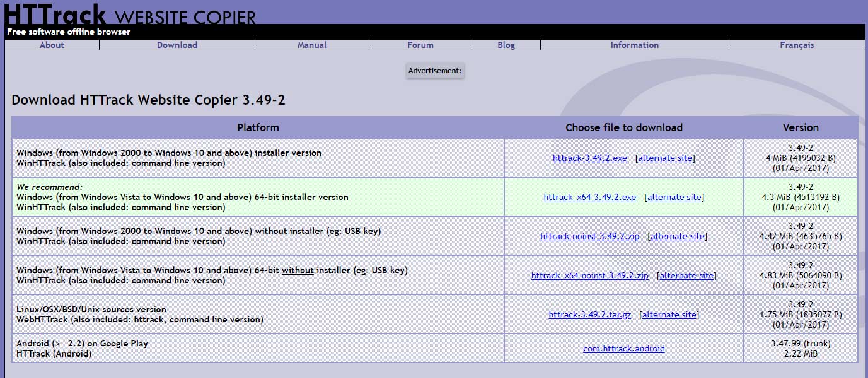Download httrack_x64-noinst-3.49.2.zip package
Screen dimensions: 868x378
(x=589, y=275)
